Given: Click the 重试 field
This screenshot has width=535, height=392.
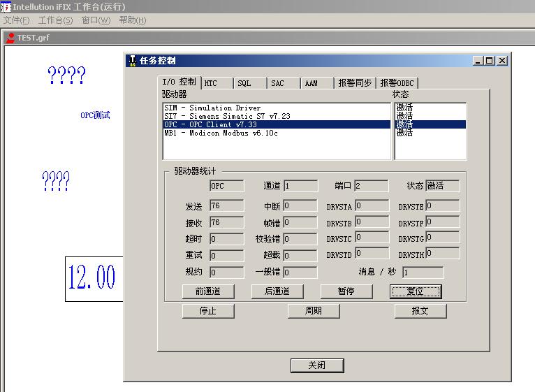Looking at the screenshot, I should click(226, 256).
